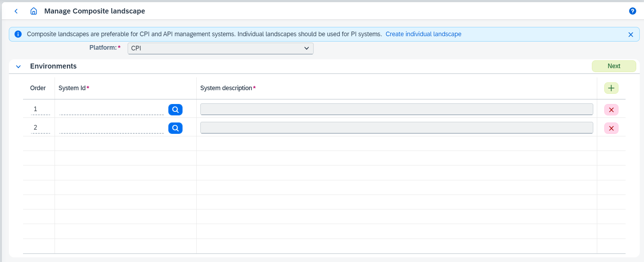The height and width of the screenshot is (262, 644).
Task: Open the home page icon
Action: pyautogui.click(x=34, y=11)
